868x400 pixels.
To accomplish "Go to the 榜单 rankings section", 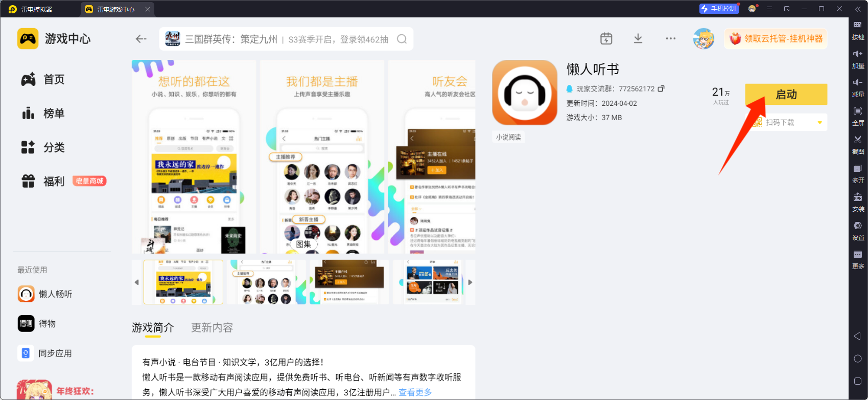I will [x=43, y=113].
